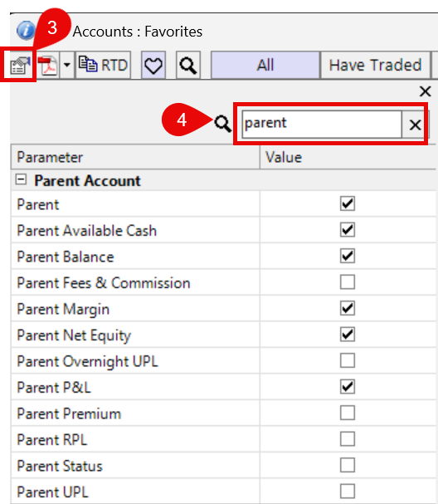Viewport: 438px width, 504px height.
Task: Click the Parameter column header
Action: click(135, 157)
